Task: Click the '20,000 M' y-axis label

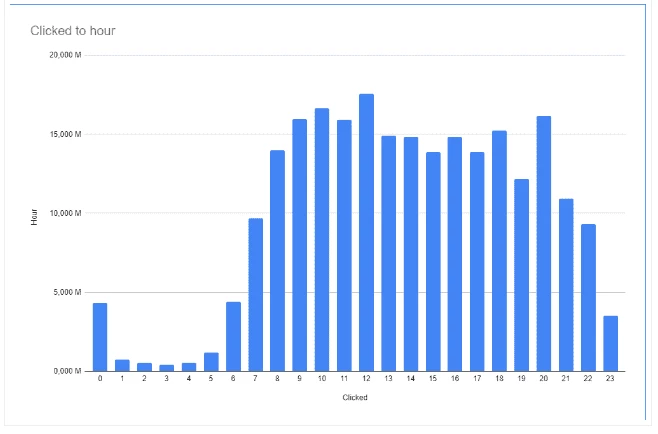Action: point(65,55)
